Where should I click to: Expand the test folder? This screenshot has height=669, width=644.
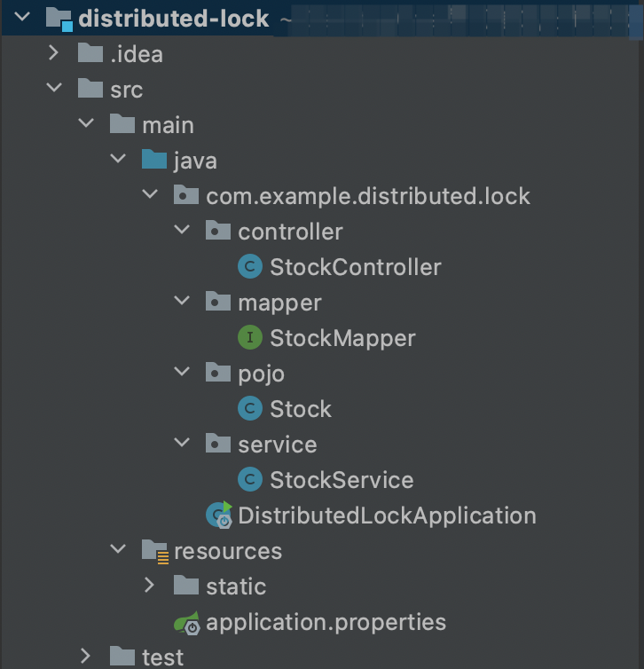tap(86, 657)
